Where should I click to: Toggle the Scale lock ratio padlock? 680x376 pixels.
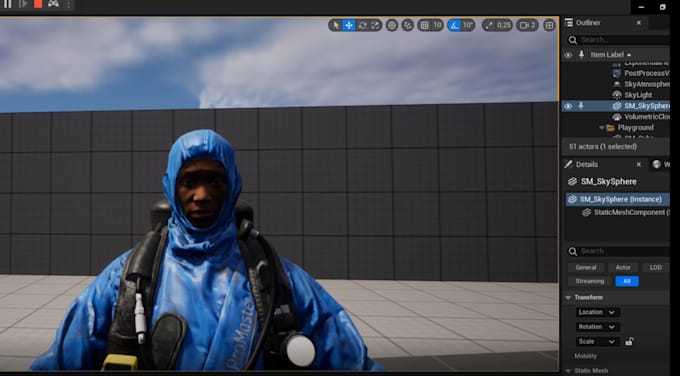[629, 341]
